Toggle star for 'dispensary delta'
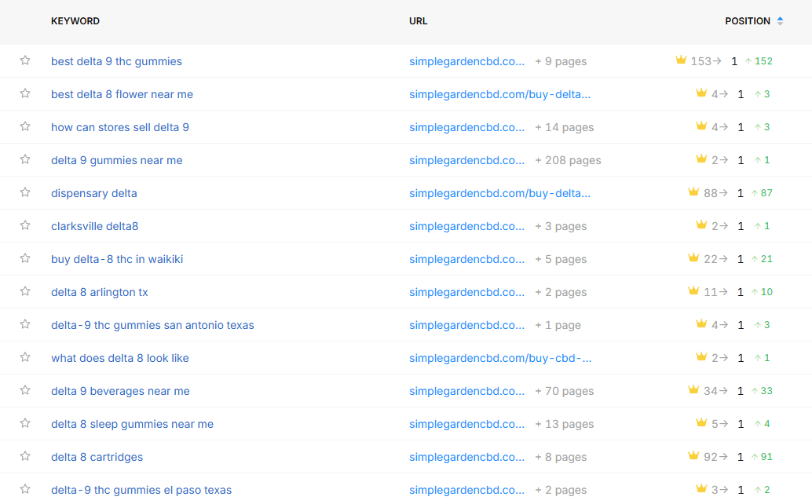 point(25,192)
